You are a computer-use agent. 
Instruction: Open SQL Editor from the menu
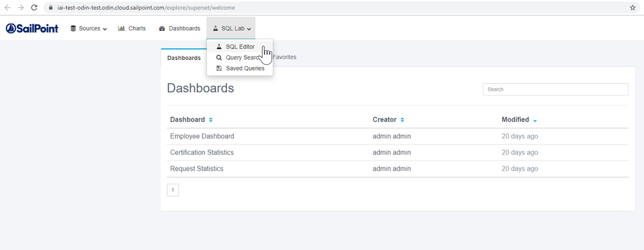240,47
